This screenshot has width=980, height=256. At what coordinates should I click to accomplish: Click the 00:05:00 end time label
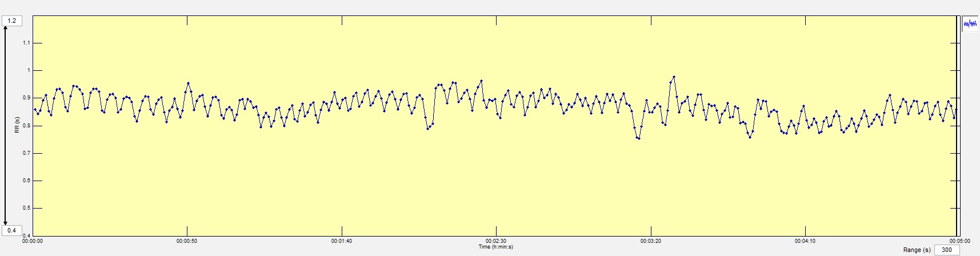pyautogui.click(x=959, y=241)
